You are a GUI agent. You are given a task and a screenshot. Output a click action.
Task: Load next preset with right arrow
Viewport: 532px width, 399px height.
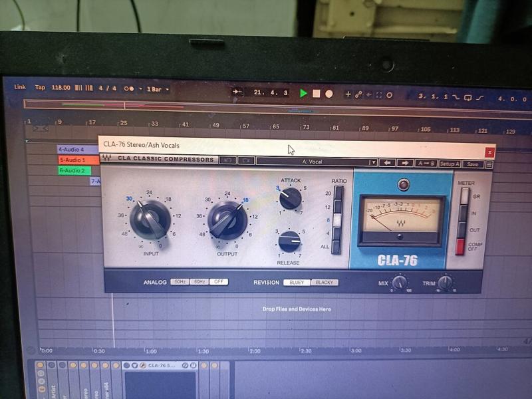click(405, 163)
